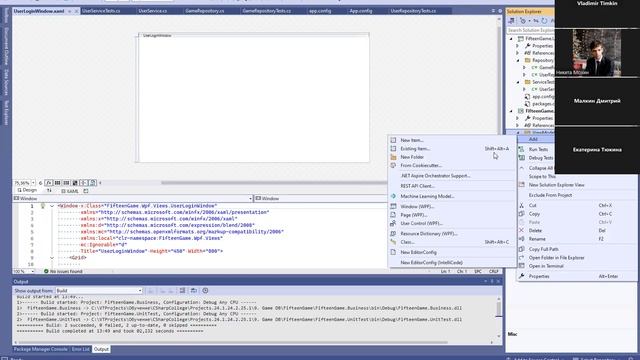Click the Properties wrench icon in context menu
640x360 pixels.
coord(522,276)
